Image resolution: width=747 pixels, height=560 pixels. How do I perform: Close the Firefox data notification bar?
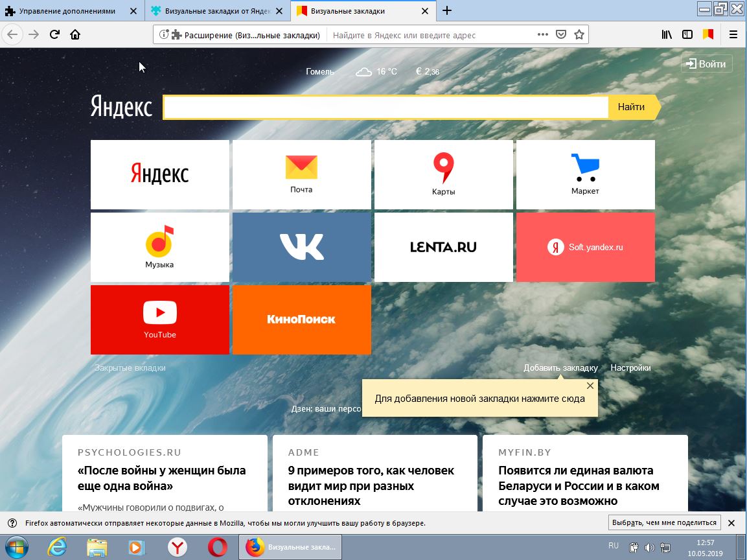731,523
